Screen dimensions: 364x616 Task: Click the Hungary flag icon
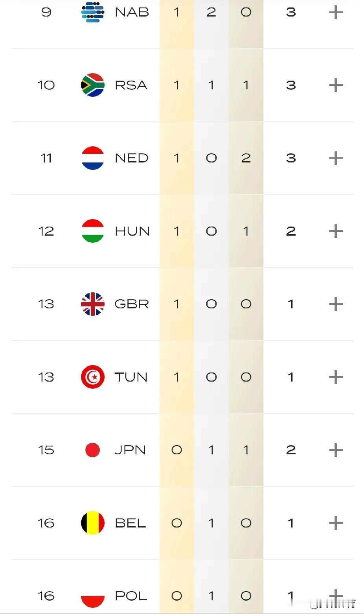tap(93, 231)
